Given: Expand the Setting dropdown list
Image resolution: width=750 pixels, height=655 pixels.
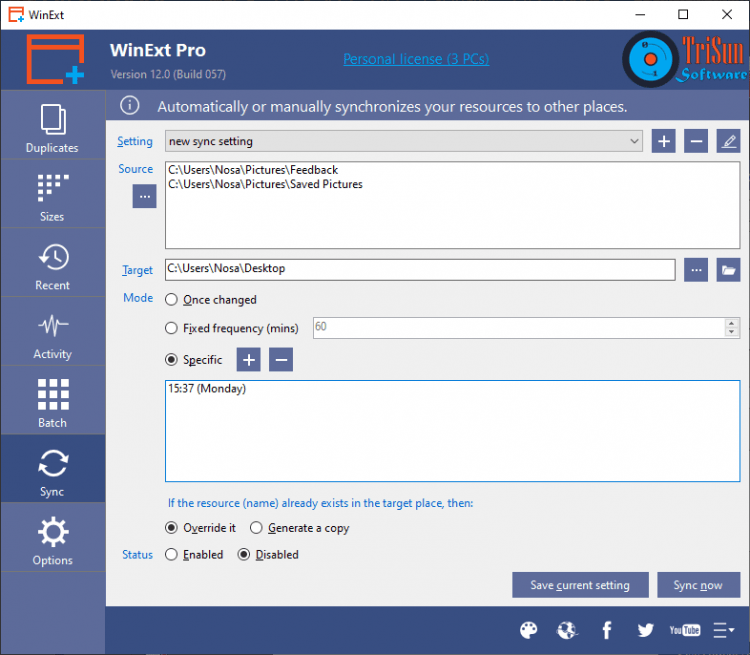Looking at the screenshot, I should click(x=634, y=142).
